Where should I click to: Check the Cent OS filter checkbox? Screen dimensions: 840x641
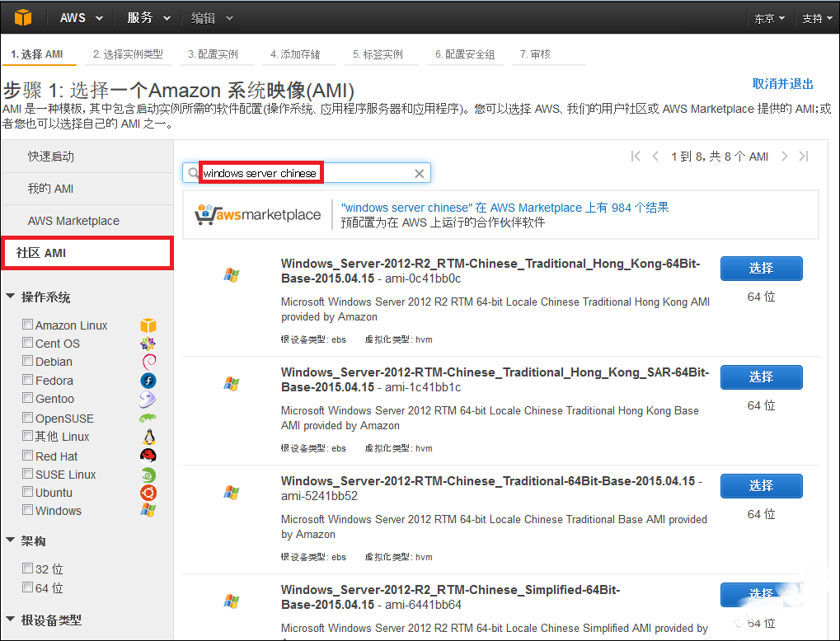pos(27,342)
